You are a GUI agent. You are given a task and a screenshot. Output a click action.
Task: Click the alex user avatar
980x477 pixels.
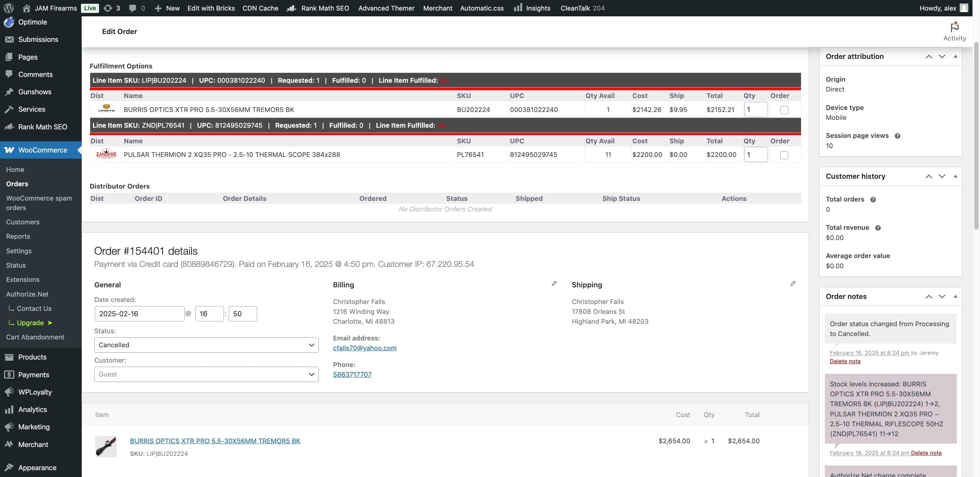click(964, 8)
